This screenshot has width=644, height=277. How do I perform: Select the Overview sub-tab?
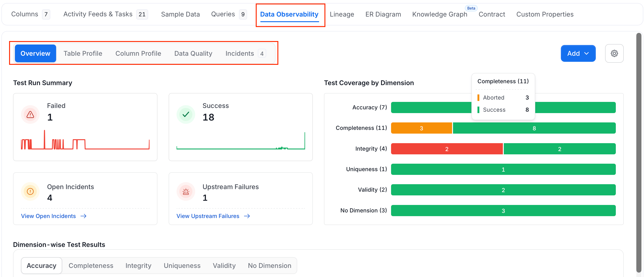[35, 53]
